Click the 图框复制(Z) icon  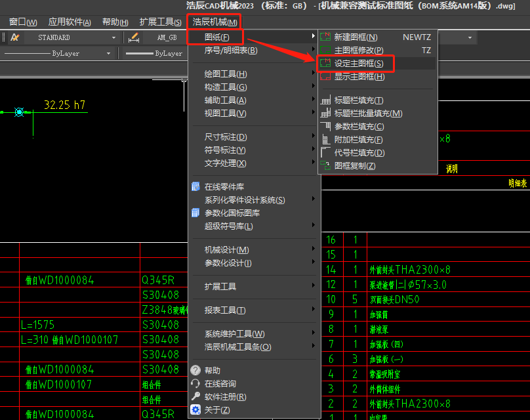(325, 165)
